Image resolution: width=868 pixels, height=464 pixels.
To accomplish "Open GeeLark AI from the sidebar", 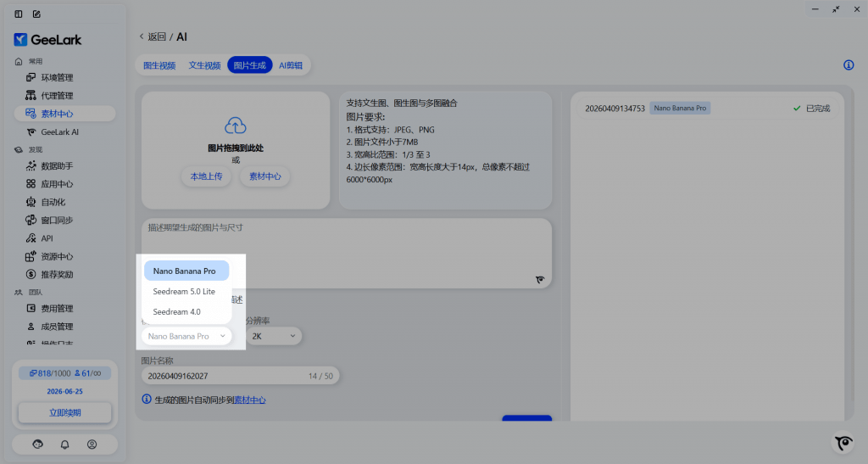I will coord(59,132).
